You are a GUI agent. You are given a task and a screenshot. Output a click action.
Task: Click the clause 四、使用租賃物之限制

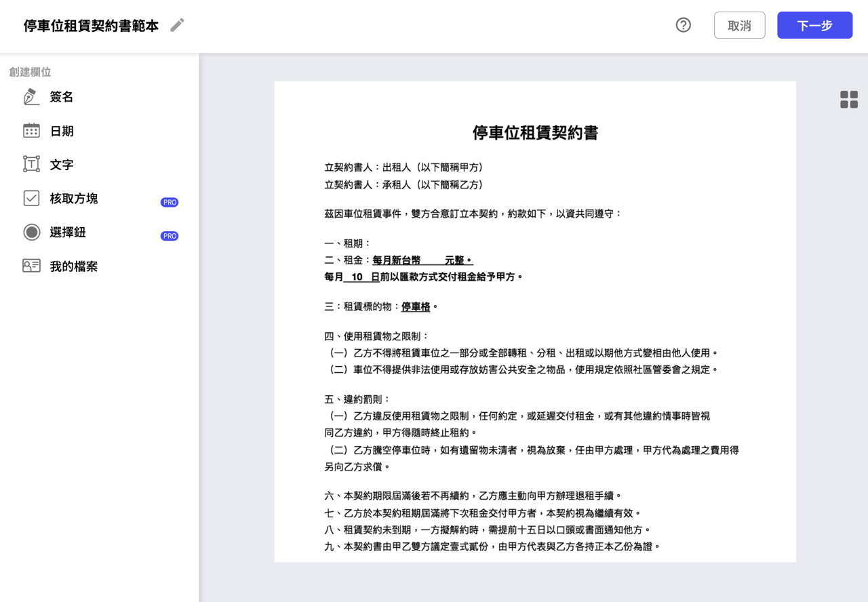click(x=376, y=336)
